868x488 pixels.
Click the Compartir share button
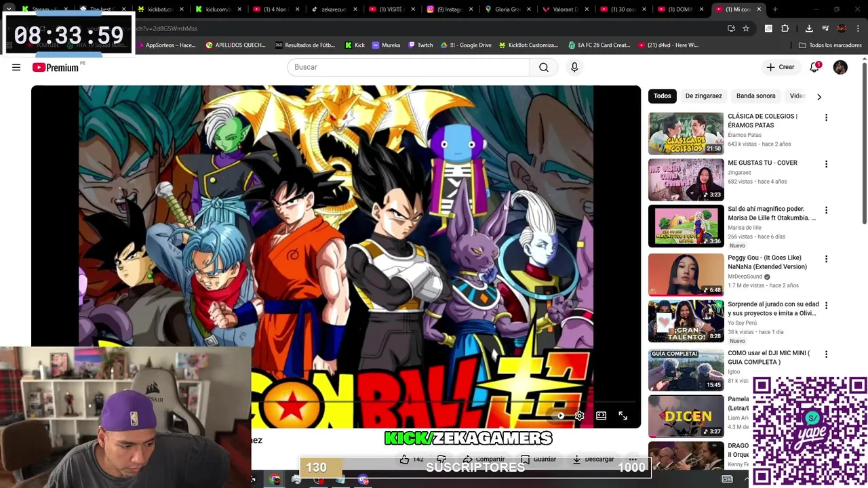(x=484, y=460)
